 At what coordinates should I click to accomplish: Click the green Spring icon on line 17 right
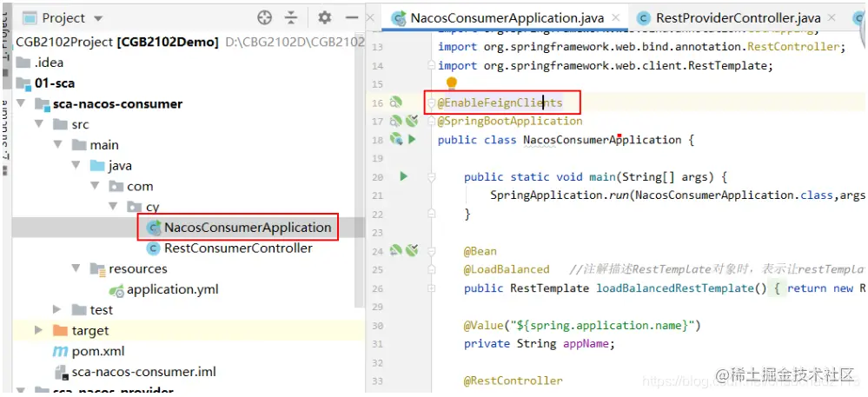click(x=411, y=121)
